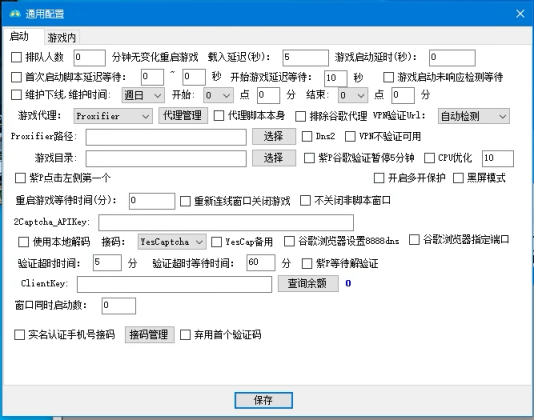Screen dimensions: 534x420
Task: Expand the YesCaptcha 接码 dropdown
Action: coord(172,242)
